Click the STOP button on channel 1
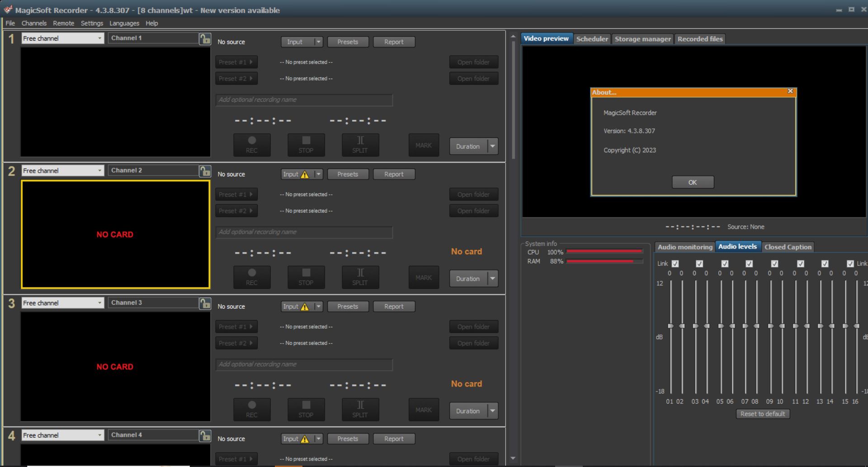The width and height of the screenshot is (868, 467). pos(306,145)
